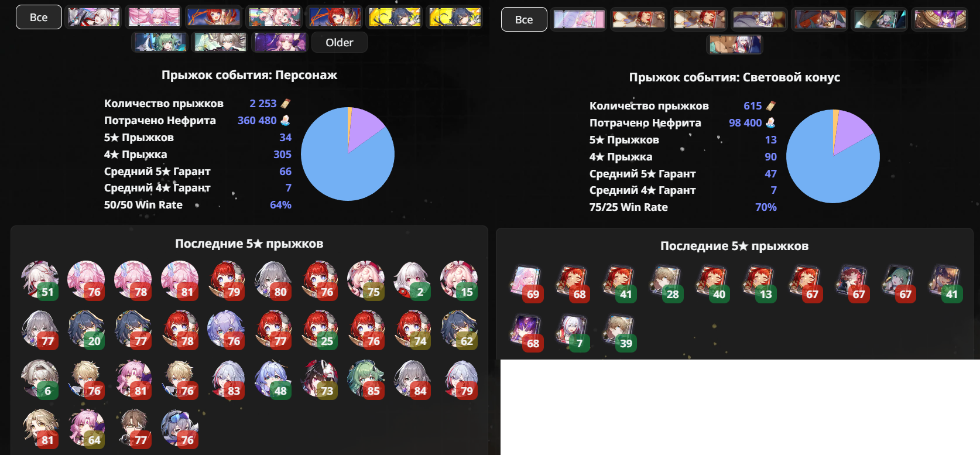Image resolution: width=980 pixels, height=455 pixels.
Task: Click the light cone icon with pity 39
Action: 619,333
